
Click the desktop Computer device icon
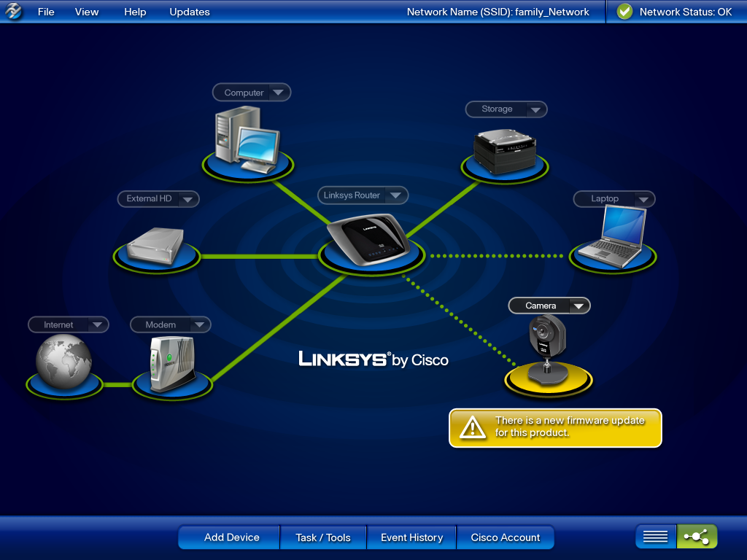(247, 141)
